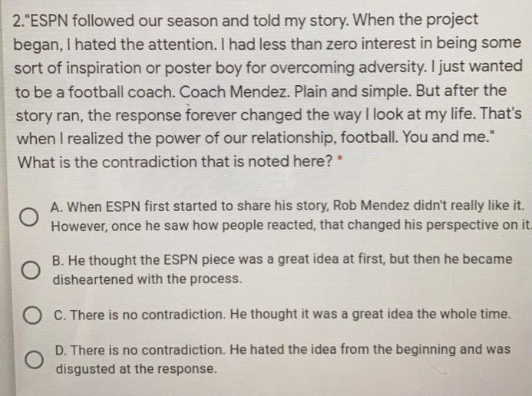Select the radio button for option B
Screen dimensions: 532x396
[31, 270]
